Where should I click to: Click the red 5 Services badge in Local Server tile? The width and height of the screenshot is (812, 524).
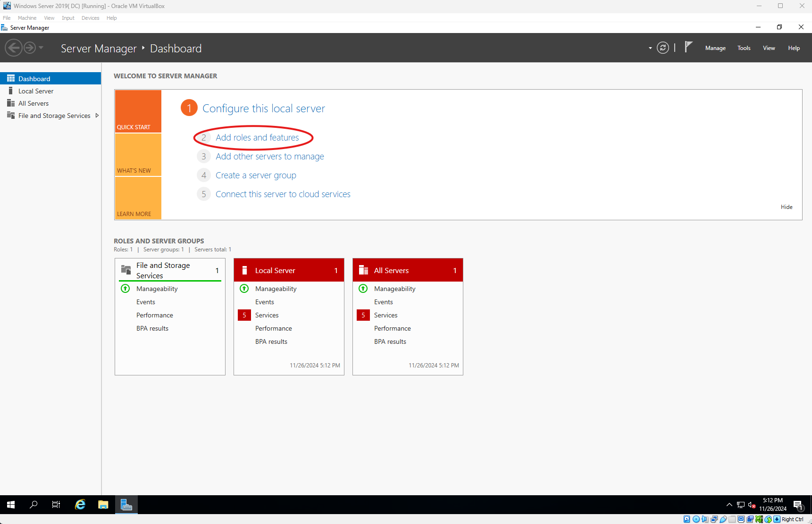coord(244,315)
